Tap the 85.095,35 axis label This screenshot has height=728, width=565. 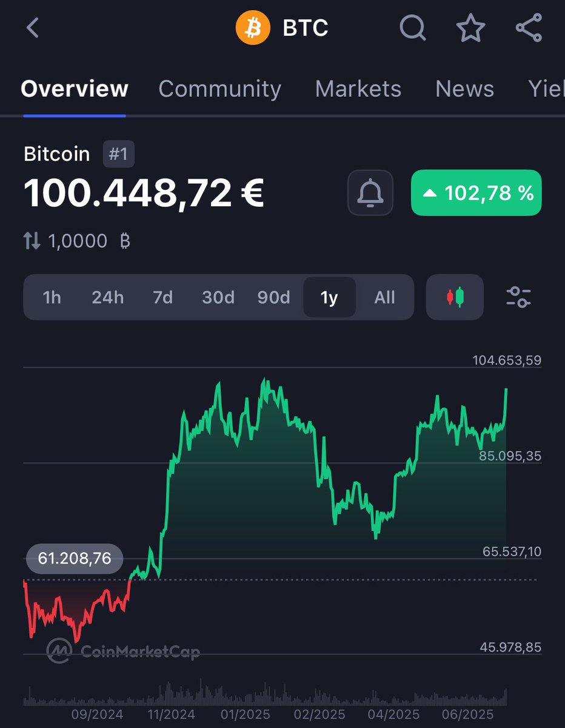(510, 456)
